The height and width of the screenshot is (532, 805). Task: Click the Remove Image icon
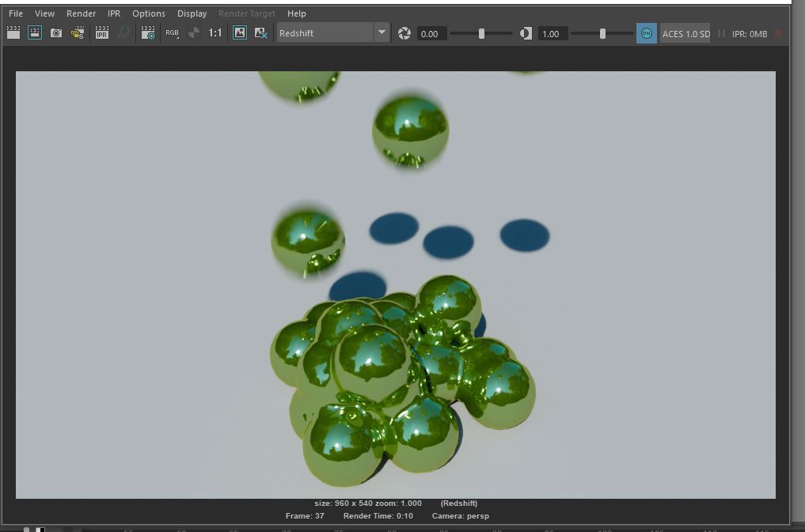point(260,33)
